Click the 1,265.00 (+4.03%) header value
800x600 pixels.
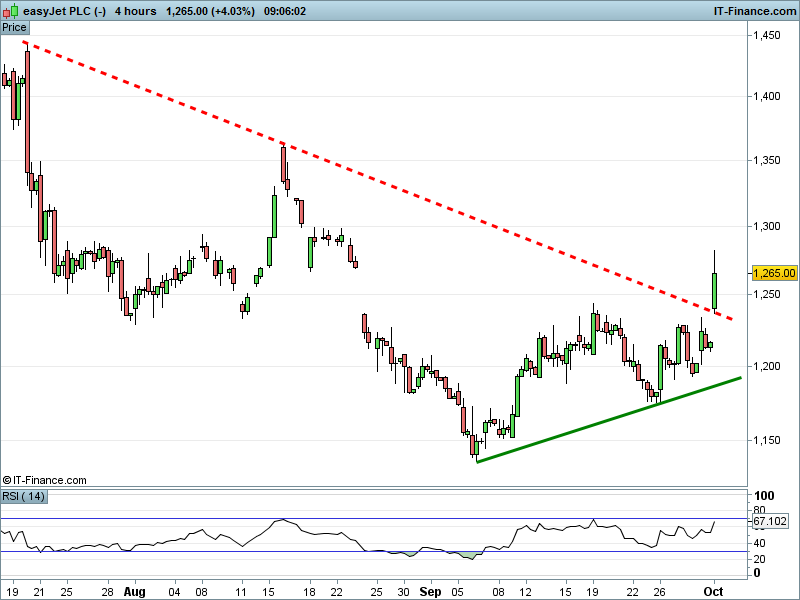click(210, 11)
